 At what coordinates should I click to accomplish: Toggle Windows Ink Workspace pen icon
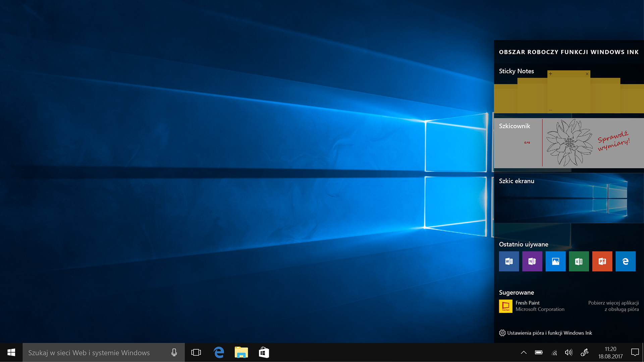coord(584,352)
